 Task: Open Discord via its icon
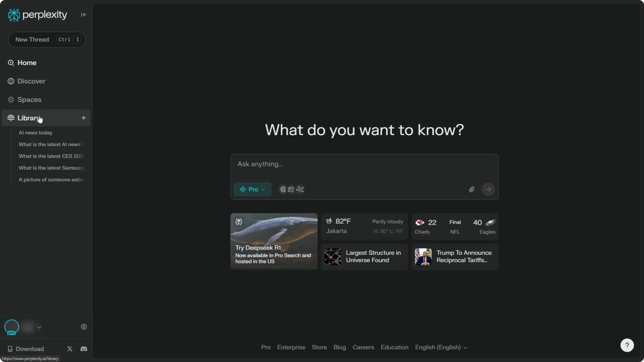pyautogui.click(x=84, y=349)
